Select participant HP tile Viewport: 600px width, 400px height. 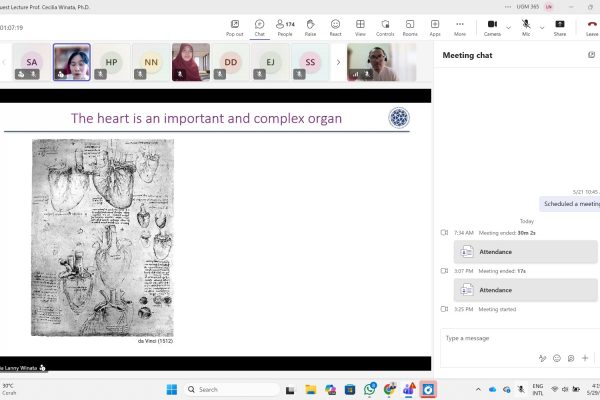(x=111, y=62)
